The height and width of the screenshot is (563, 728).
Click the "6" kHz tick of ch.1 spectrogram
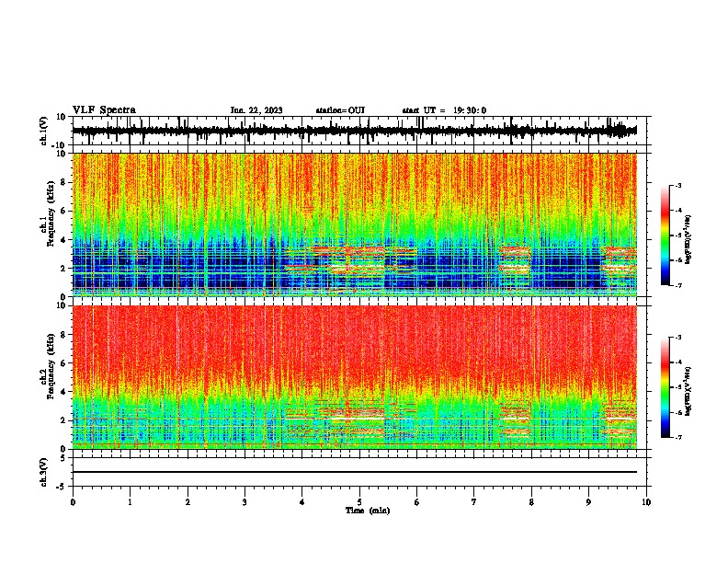pyautogui.click(x=63, y=212)
